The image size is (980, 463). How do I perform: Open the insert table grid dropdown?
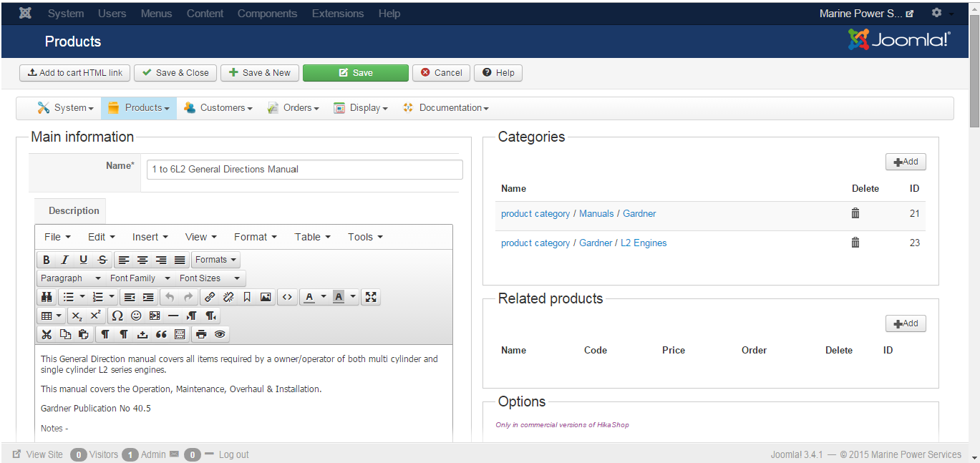tap(51, 316)
